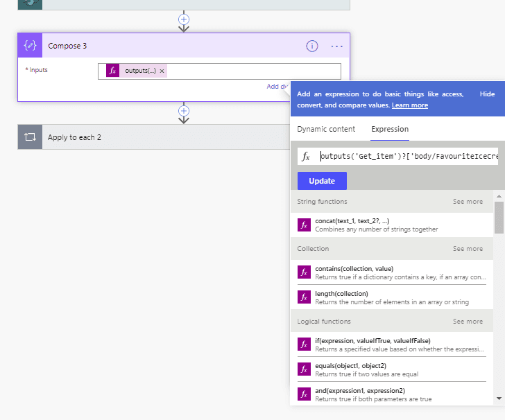
Task: Remove the outputs(...) expression token
Action: [x=162, y=71]
